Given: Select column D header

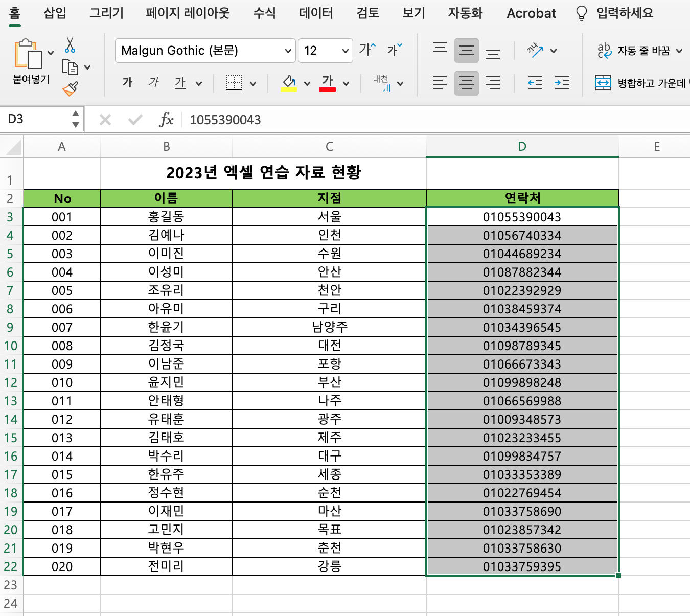Looking at the screenshot, I should coord(522,147).
